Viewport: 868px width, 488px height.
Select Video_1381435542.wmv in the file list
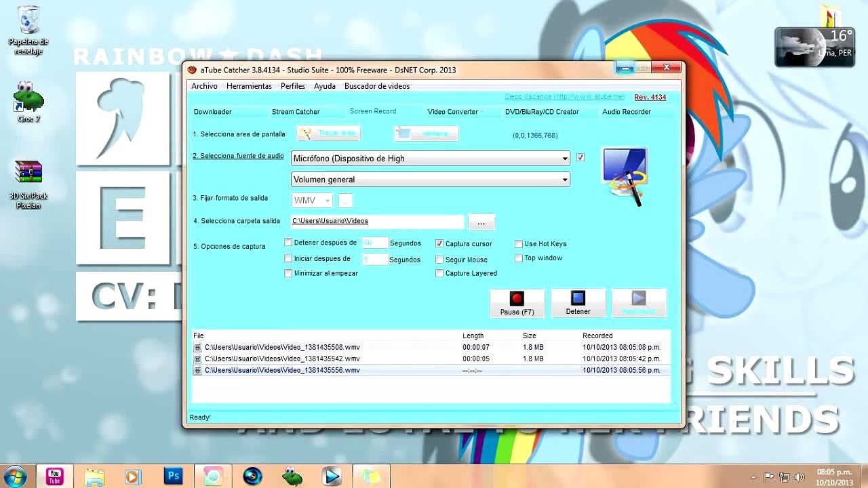pyautogui.click(x=431, y=359)
